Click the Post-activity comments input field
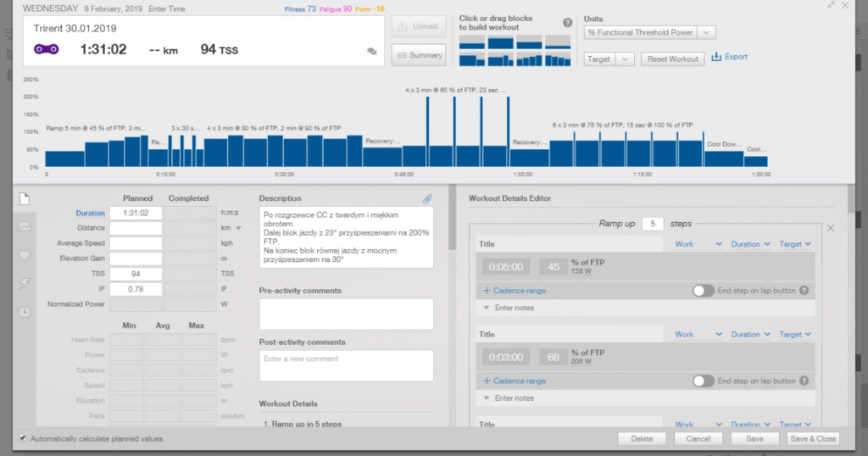 pos(346,365)
